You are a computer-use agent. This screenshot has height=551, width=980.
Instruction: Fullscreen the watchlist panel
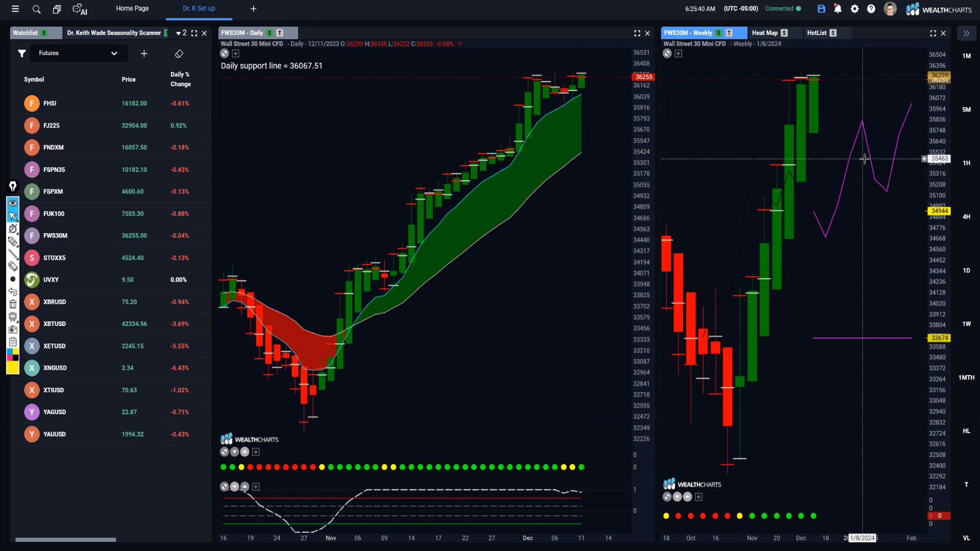click(194, 33)
